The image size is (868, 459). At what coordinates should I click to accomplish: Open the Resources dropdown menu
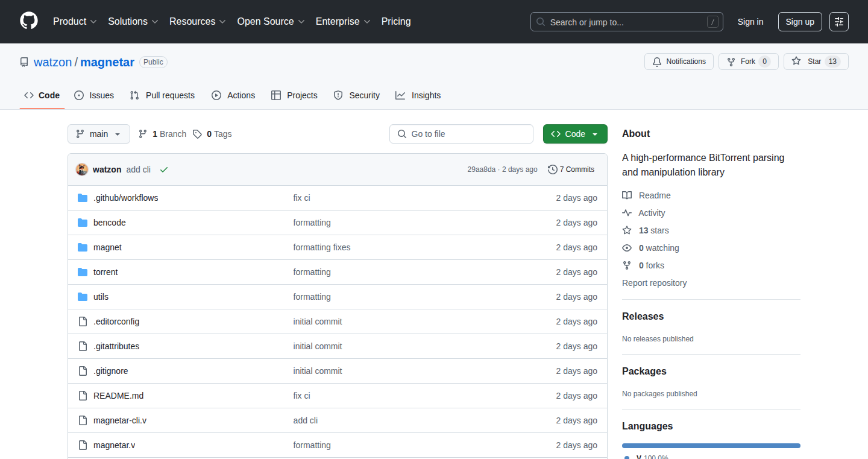point(198,21)
